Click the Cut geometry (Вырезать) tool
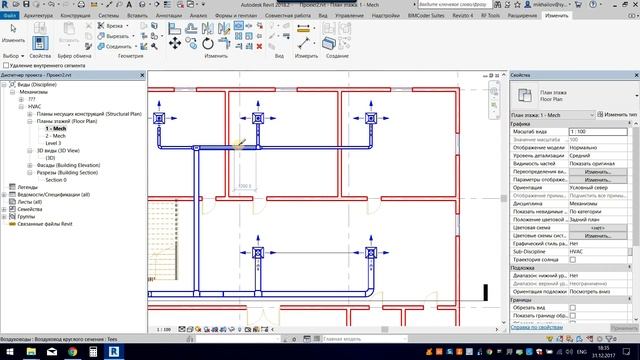640x360 pixels. (114, 36)
